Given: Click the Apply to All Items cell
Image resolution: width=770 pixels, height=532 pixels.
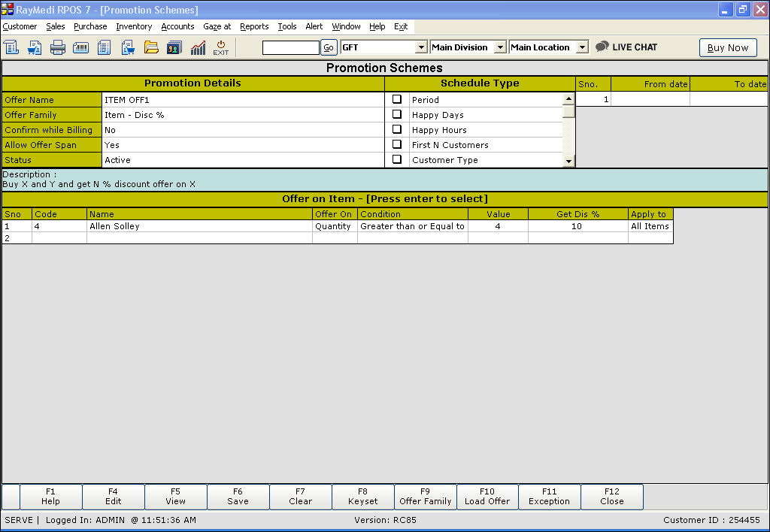Looking at the screenshot, I should click(650, 226).
